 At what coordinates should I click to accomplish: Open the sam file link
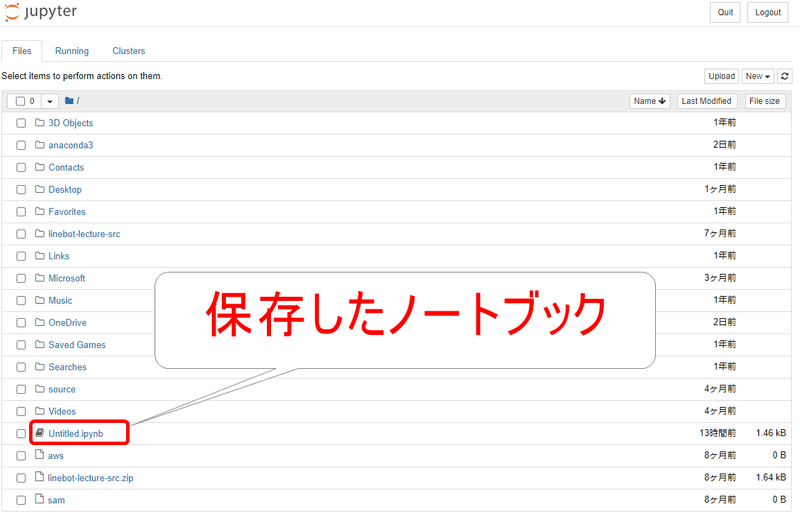56,500
